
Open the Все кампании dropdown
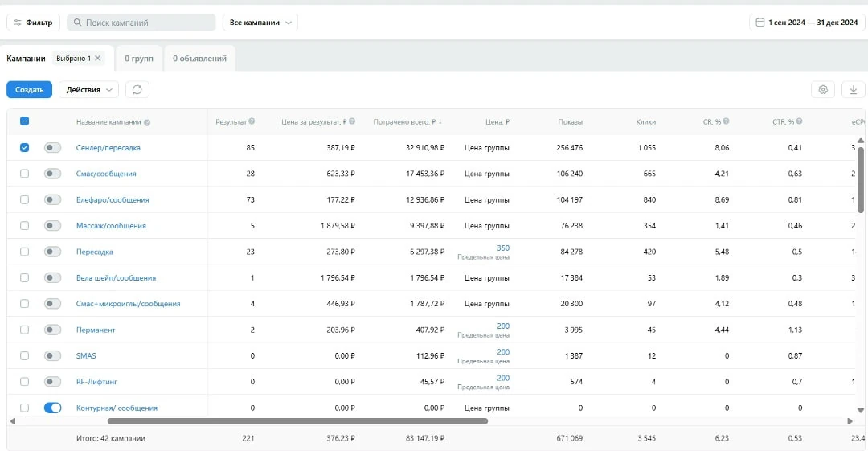click(260, 23)
